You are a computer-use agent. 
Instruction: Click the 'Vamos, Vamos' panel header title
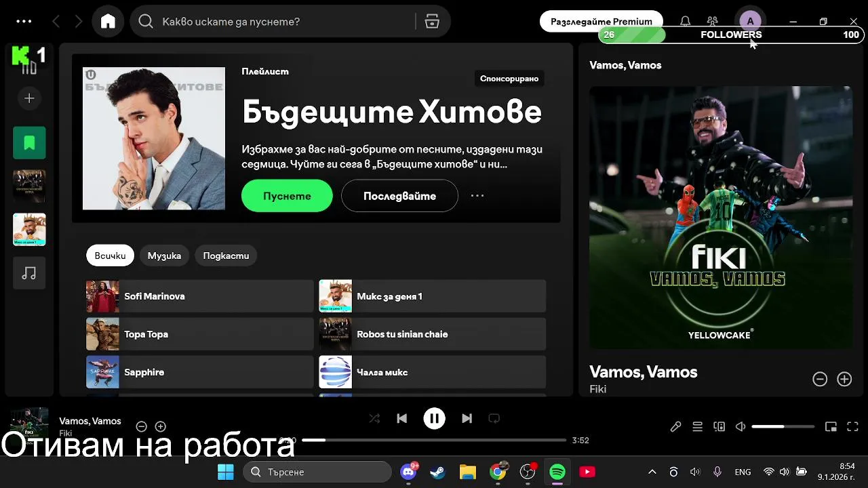[x=625, y=65]
